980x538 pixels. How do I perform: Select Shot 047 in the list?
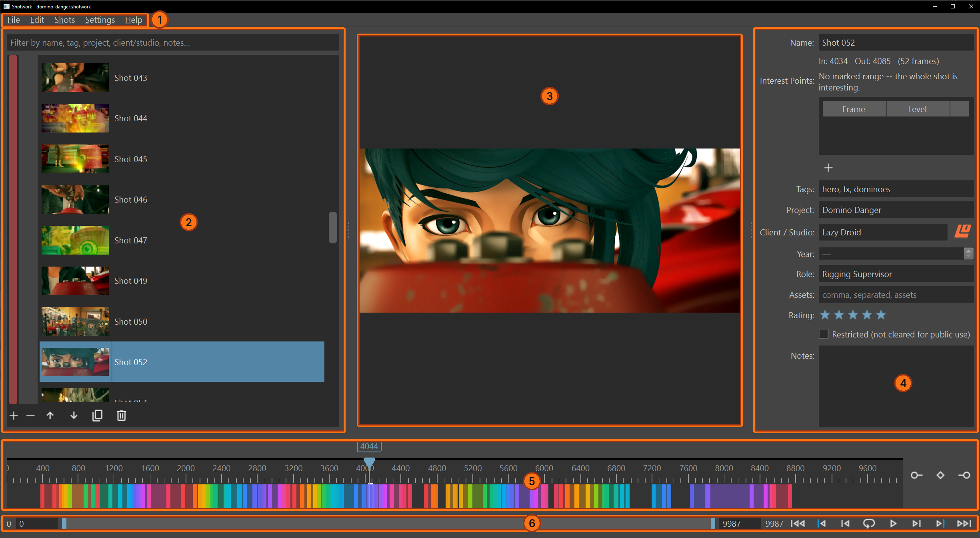(x=182, y=240)
